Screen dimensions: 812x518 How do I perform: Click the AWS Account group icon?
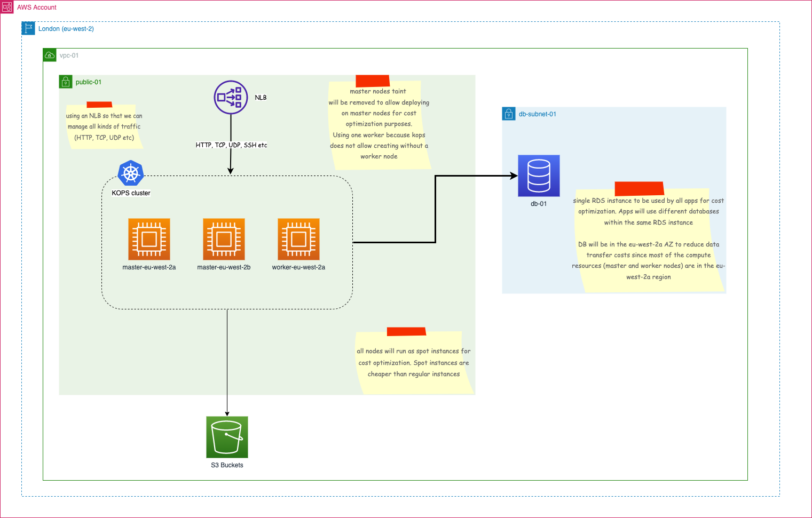pyautogui.click(x=7, y=7)
